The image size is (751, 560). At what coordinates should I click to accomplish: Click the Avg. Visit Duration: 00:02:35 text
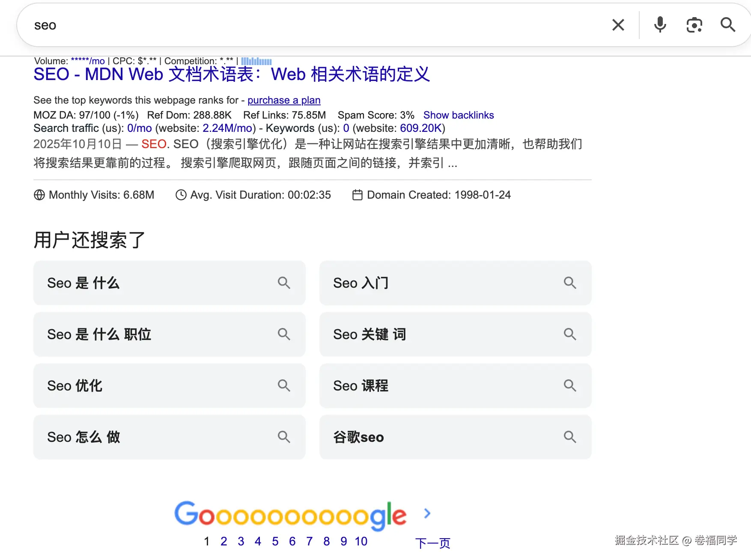click(260, 195)
